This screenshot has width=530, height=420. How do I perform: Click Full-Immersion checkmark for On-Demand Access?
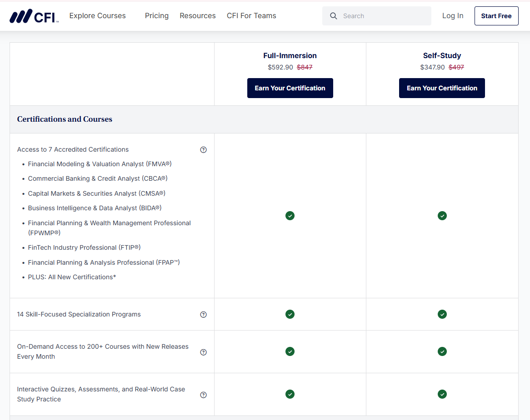click(290, 351)
